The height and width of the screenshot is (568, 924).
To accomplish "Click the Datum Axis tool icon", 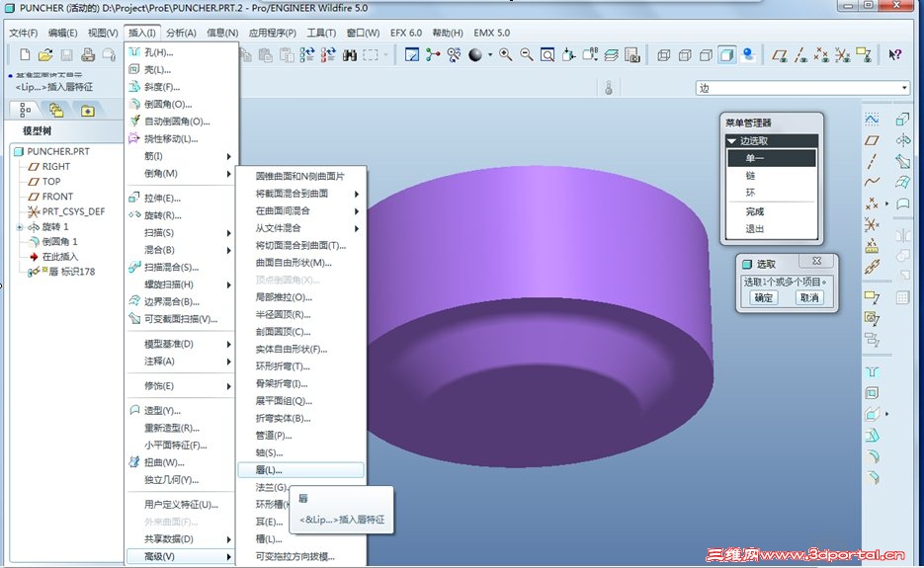I will coord(872,161).
